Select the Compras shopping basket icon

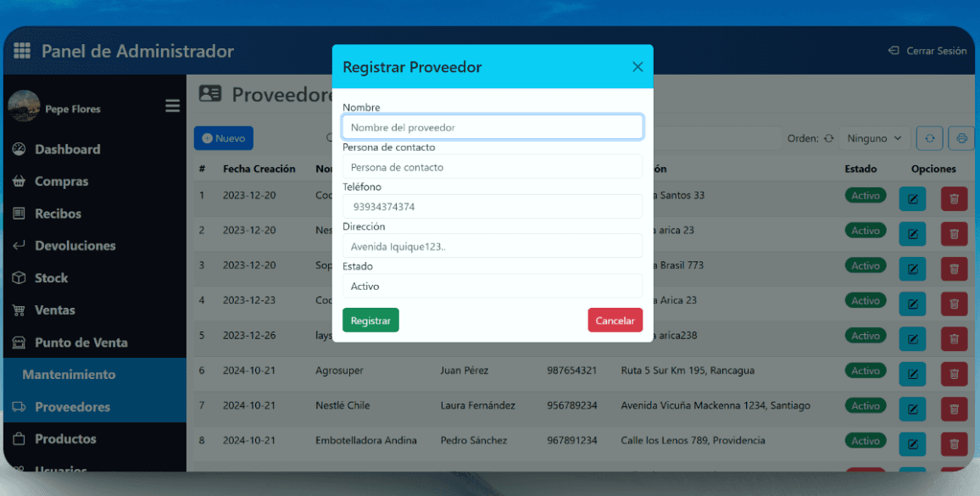pos(21,181)
